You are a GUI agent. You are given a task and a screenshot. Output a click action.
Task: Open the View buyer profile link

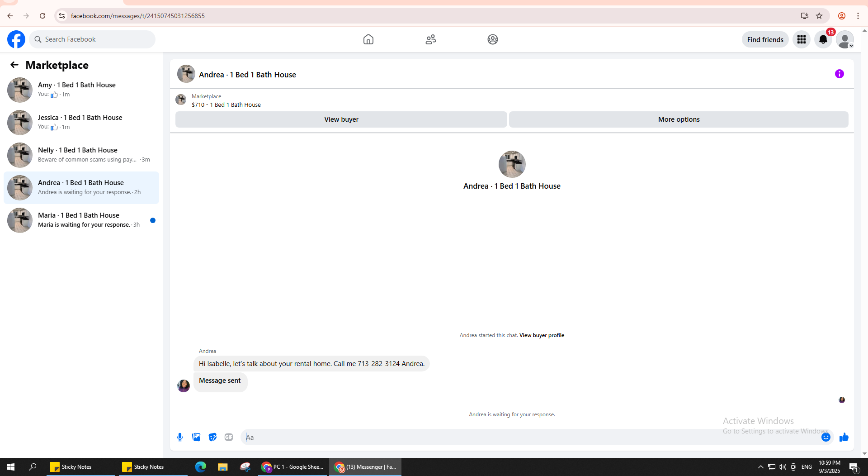(x=542, y=335)
